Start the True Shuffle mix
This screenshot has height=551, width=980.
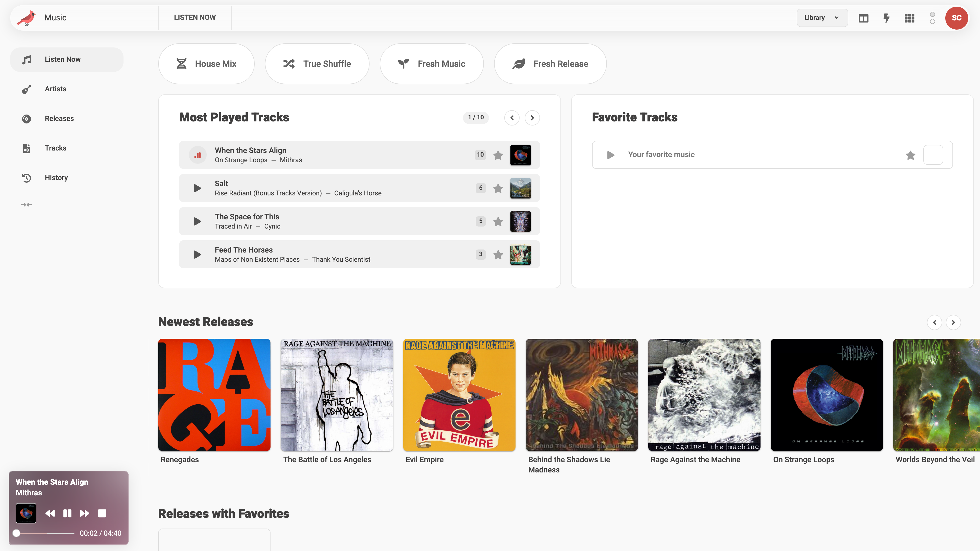tap(317, 64)
